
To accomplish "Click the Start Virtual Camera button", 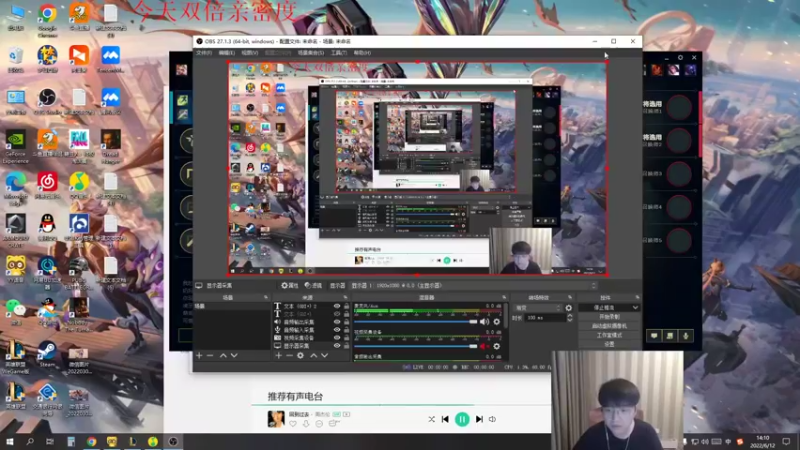I will (x=609, y=326).
